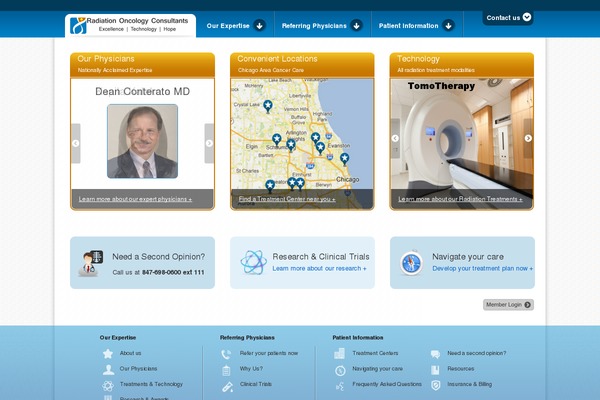
Task: Click the atom icon beside Treatments & Technology
Action: (x=108, y=385)
